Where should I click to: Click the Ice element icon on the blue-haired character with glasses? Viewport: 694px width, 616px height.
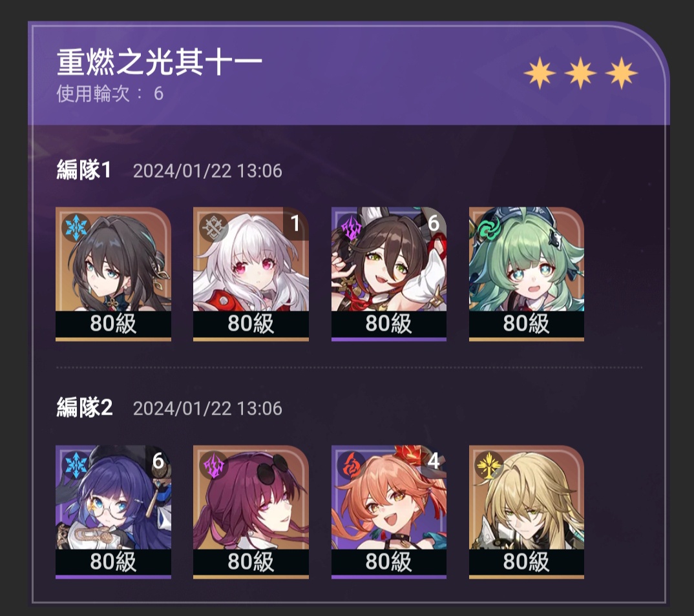tap(76, 466)
